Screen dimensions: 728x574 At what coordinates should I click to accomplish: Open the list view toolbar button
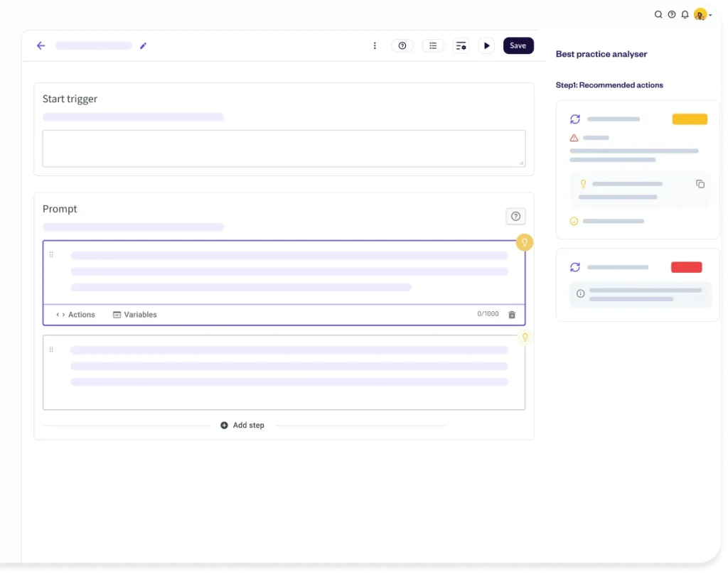(x=433, y=45)
